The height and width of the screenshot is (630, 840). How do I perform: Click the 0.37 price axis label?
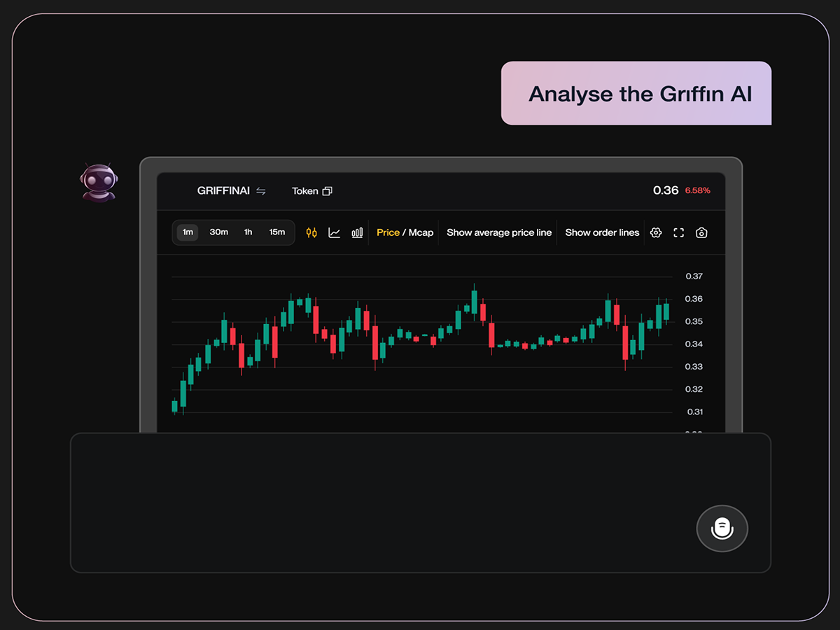pyautogui.click(x=694, y=276)
